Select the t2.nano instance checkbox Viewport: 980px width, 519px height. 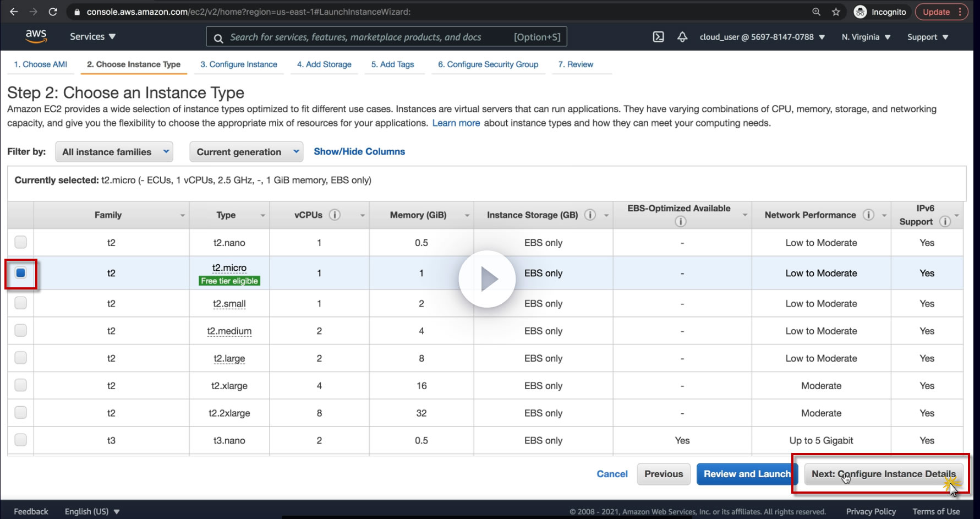click(20, 242)
